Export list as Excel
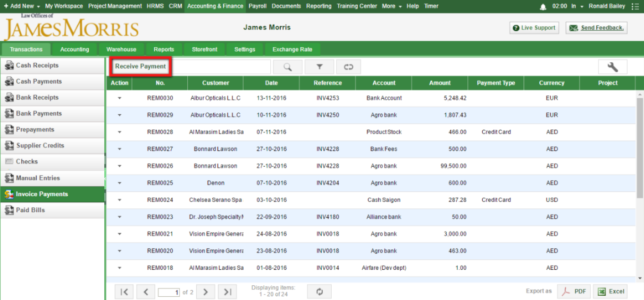Viewport: 644px width, 300px height. click(610, 292)
